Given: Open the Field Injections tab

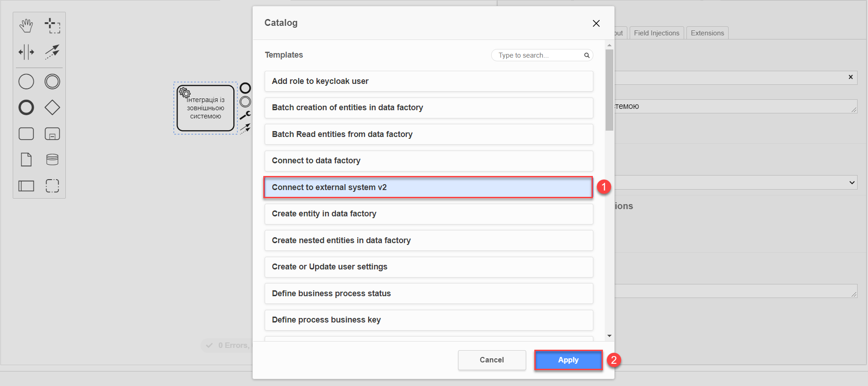Looking at the screenshot, I should [656, 33].
